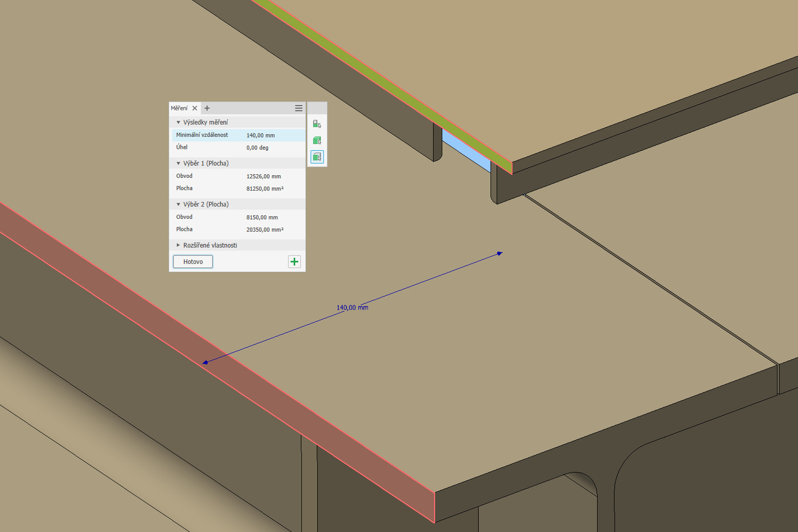Viewport: 798px width, 532px height.
Task: Click the Obvod value 12526,00 mm
Action: click(x=263, y=176)
